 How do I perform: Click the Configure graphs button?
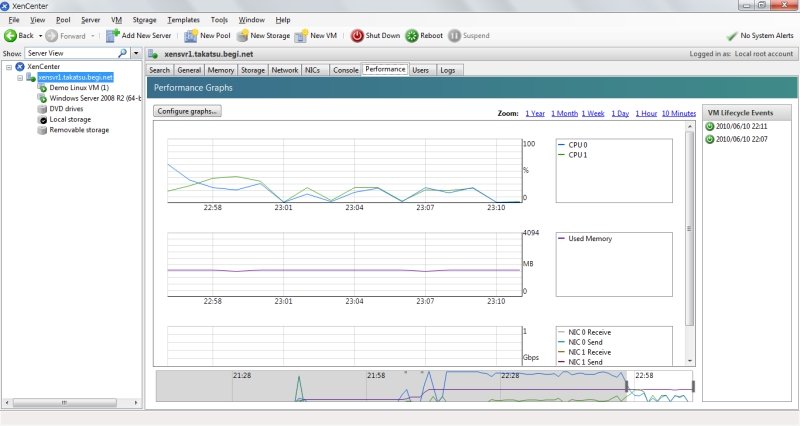pos(187,111)
